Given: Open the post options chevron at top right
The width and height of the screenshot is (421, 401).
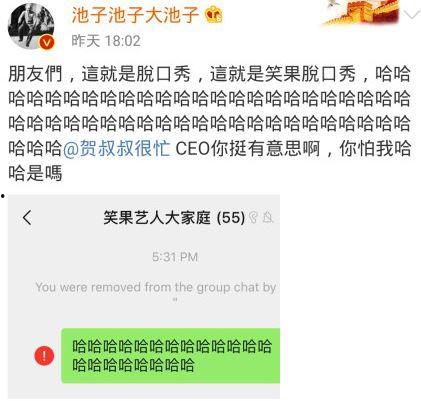Looking at the screenshot, I should point(412,15).
